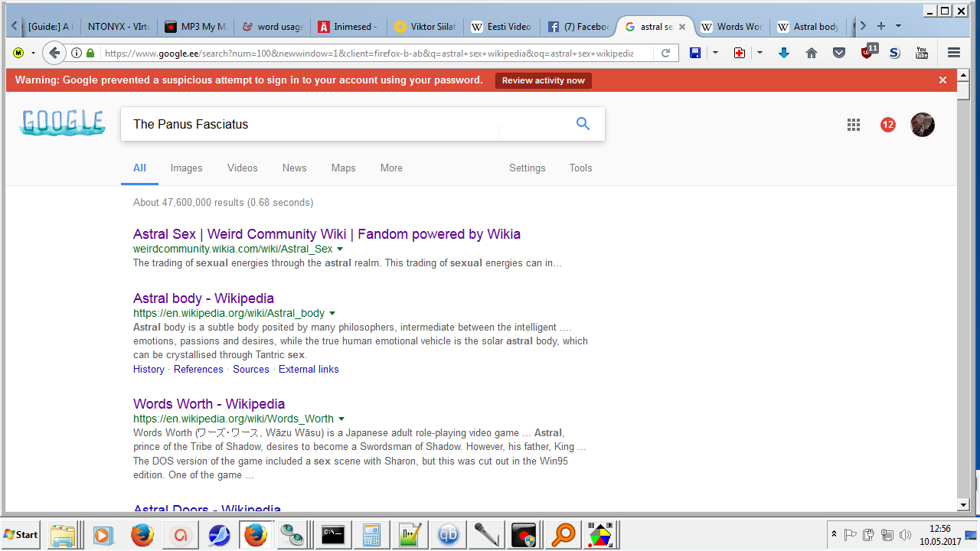The width and height of the screenshot is (980, 551).
Task: Click the page scrollbar down arrow
Action: pos(964,505)
